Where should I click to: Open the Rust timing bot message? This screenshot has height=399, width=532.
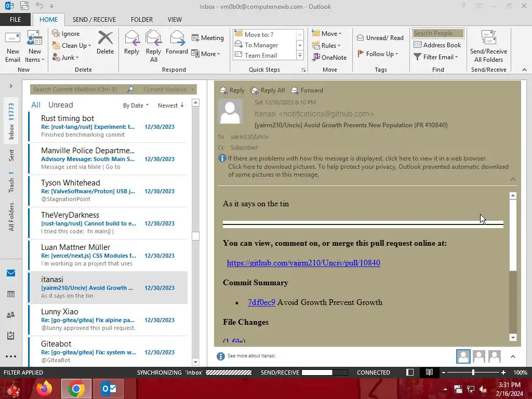tap(108, 126)
